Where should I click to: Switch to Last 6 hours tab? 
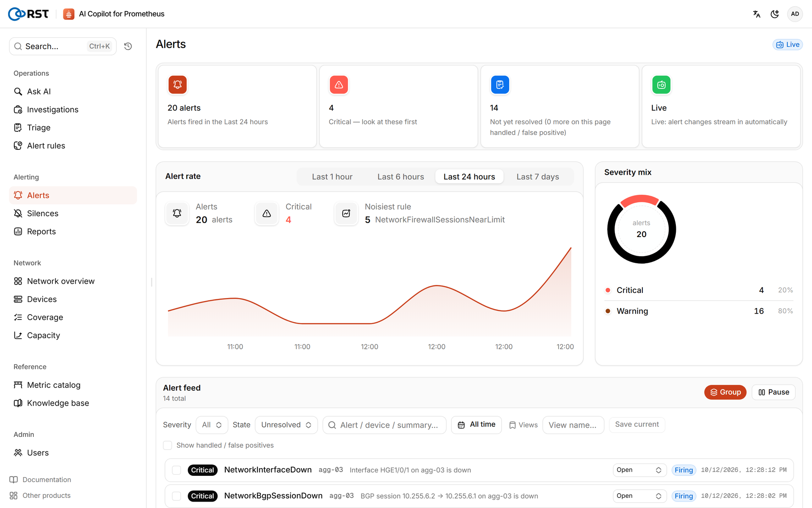click(401, 177)
